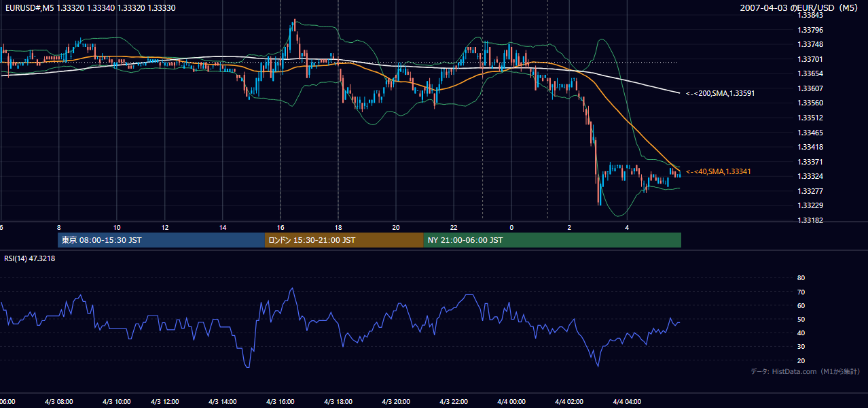
Task: Click hour label 16 under the price chart
Action: [281, 227]
